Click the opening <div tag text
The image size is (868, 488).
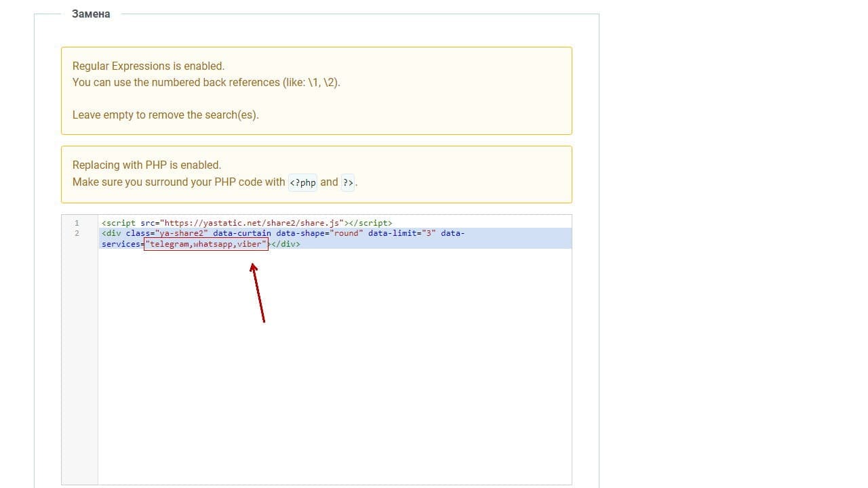(111, 233)
